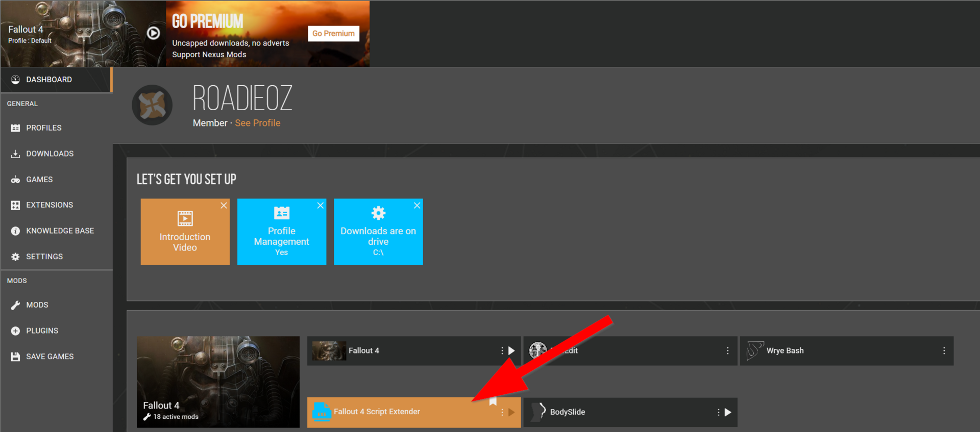The height and width of the screenshot is (432, 980).
Task: Click the Games controller icon
Action: coord(15,180)
